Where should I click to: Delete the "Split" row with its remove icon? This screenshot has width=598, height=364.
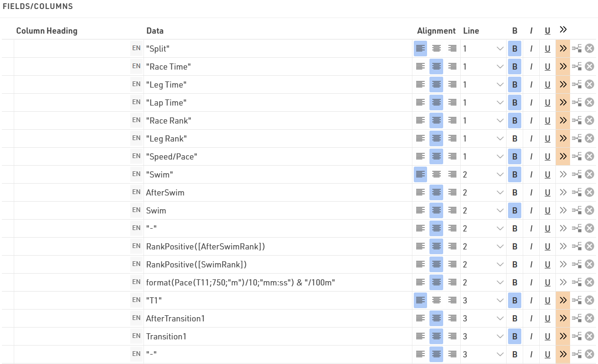589,48
